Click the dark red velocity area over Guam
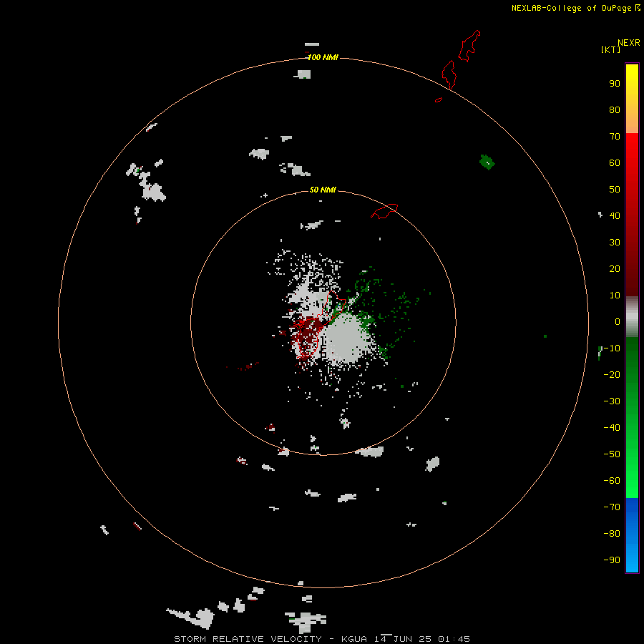Viewport: 644px width, 644px height. [307, 334]
